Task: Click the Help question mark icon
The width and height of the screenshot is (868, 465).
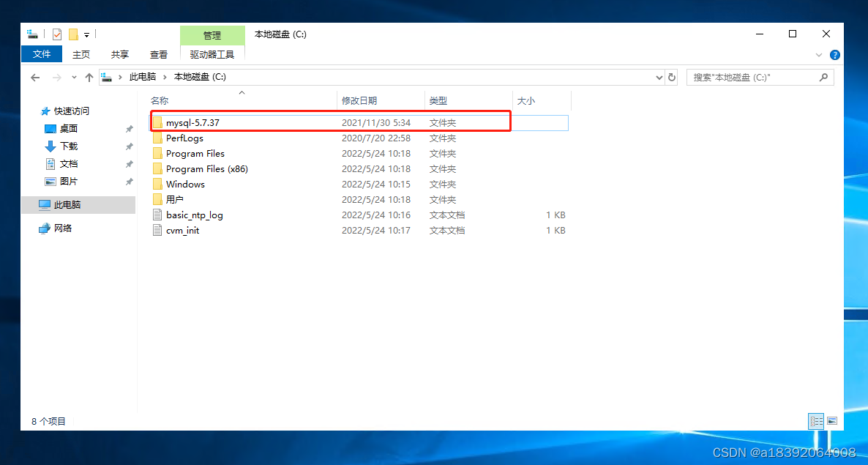Action: pyautogui.click(x=835, y=55)
